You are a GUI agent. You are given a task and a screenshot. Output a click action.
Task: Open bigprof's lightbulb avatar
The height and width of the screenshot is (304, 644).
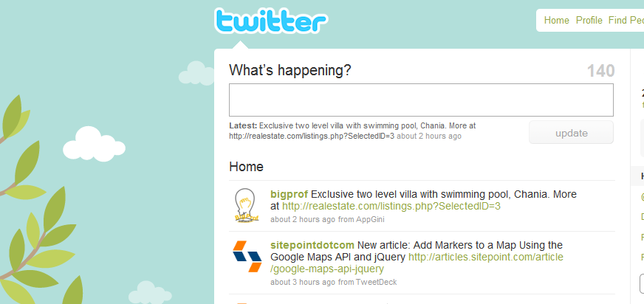(x=245, y=205)
